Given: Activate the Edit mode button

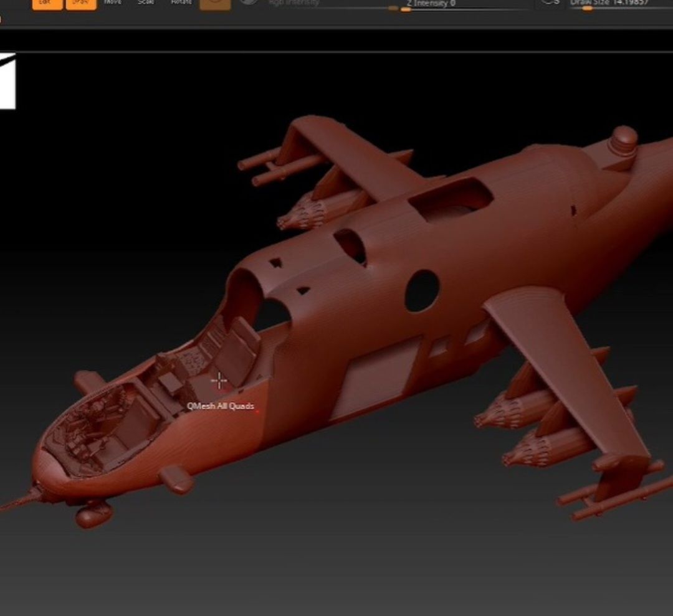Looking at the screenshot, I should (x=47, y=4).
